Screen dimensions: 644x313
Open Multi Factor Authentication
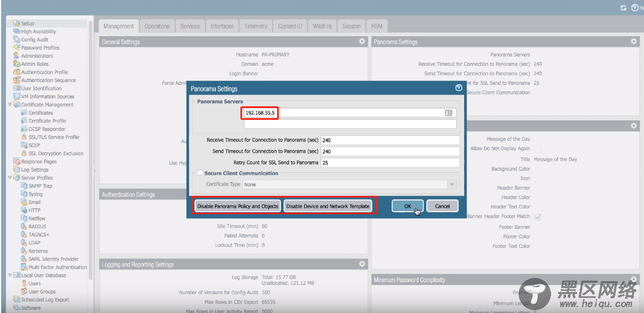click(58, 267)
